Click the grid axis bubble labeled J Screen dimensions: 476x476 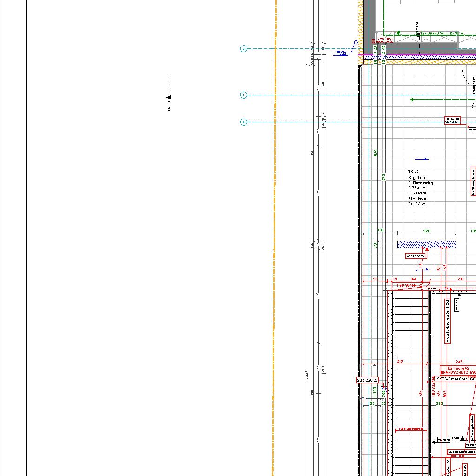(x=244, y=49)
